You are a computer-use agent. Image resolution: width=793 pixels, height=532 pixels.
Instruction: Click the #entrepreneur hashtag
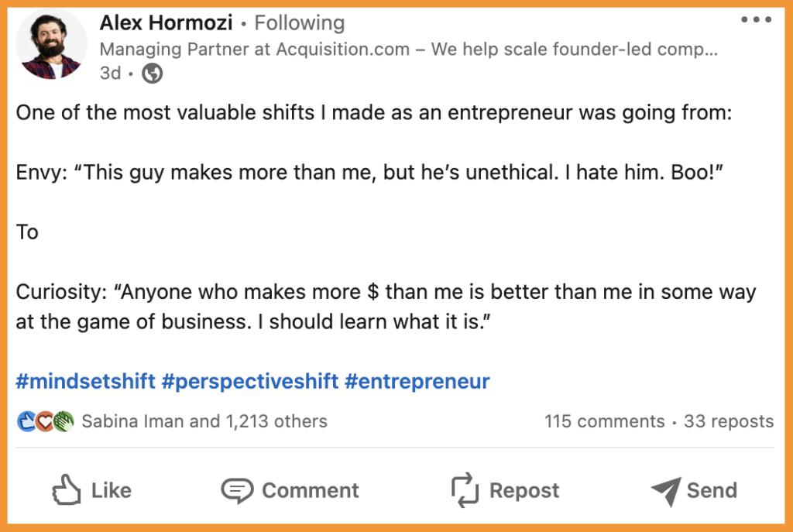click(417, 381)
